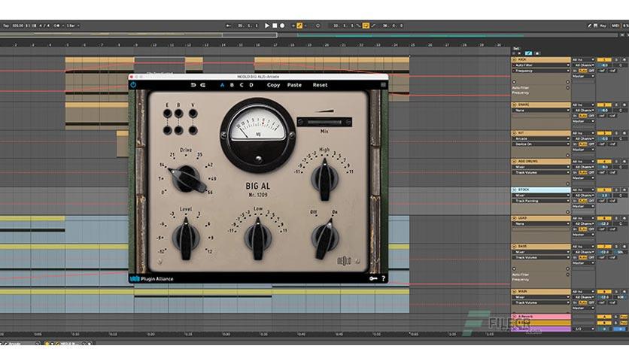Image resolution: width=629 pixels, height=364 pixels.
Task: Set KICK monitor to Off
Action: [x=591, y=71]
